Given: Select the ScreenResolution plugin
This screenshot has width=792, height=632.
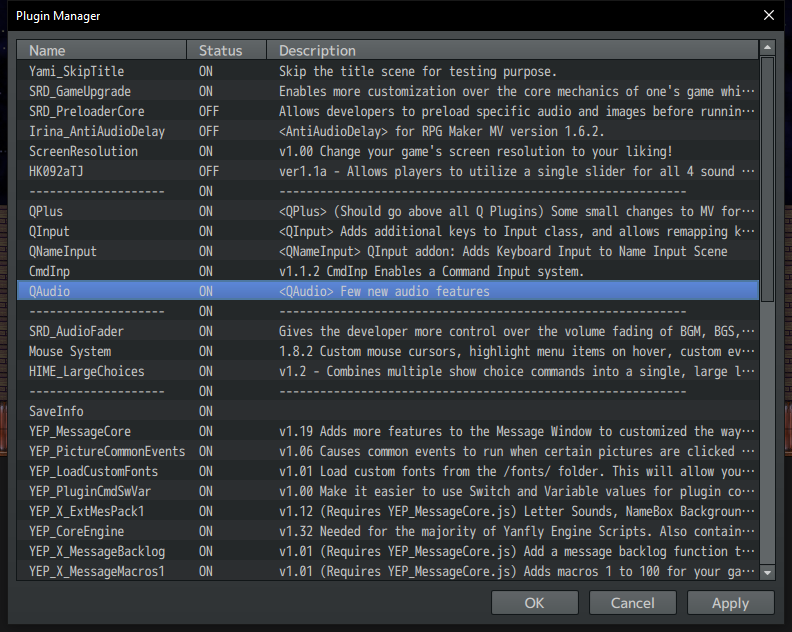Looking at the screenshot, I should tap(387, 151).
